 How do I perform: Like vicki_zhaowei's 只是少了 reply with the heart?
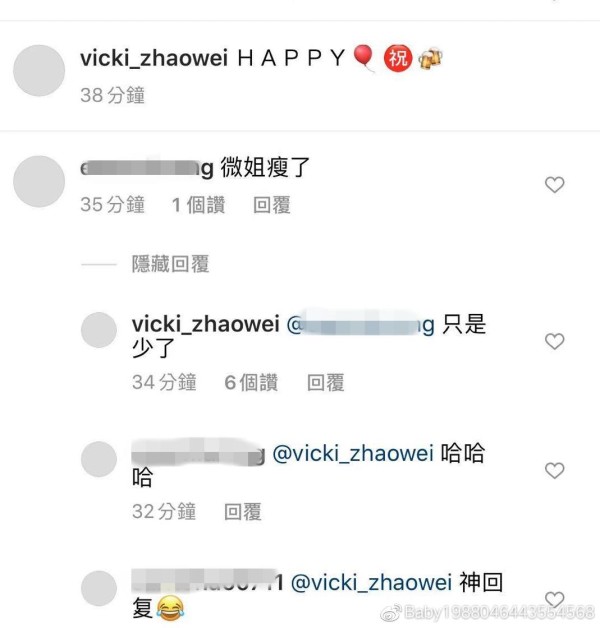[x=554, y=341]
